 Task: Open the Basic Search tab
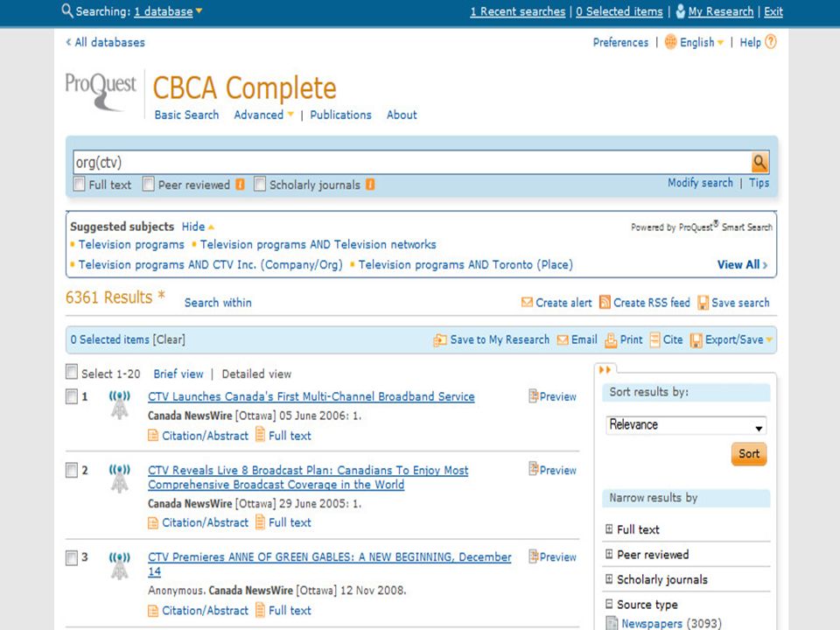pos(186,115)
